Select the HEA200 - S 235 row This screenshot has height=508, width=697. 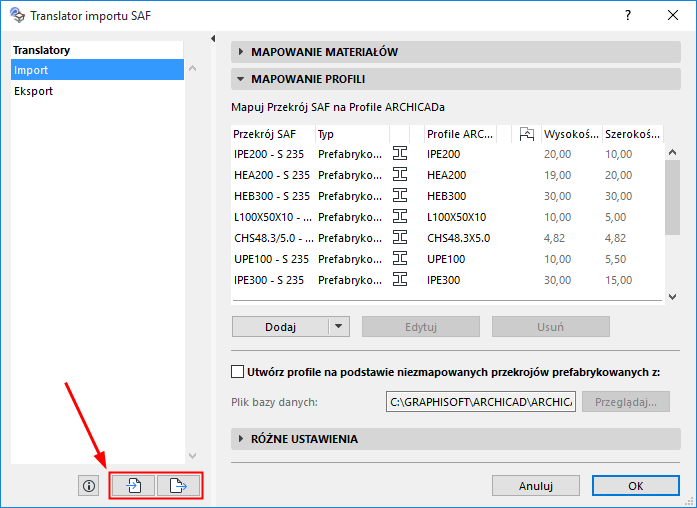(448, 175)
